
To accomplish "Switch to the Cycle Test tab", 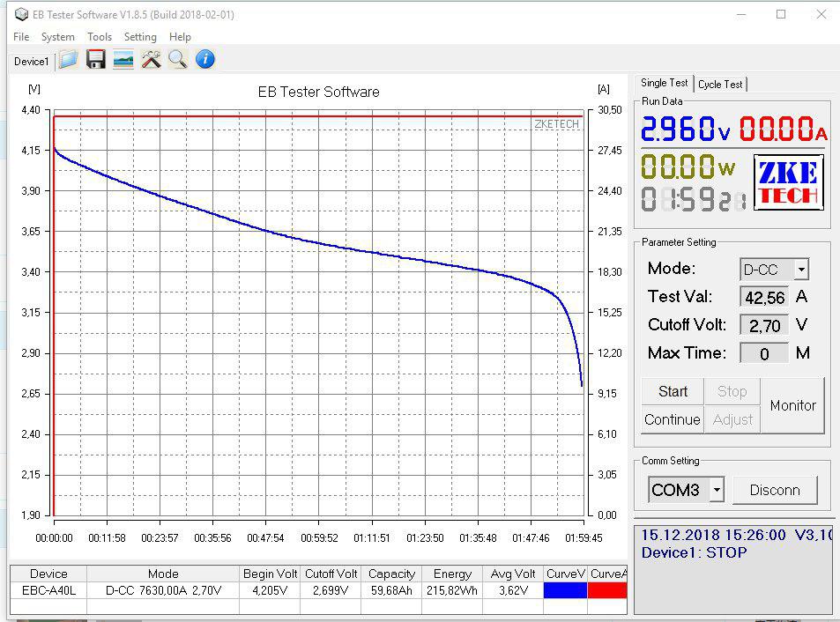I will pyautogui.click(x=720, y=84).
